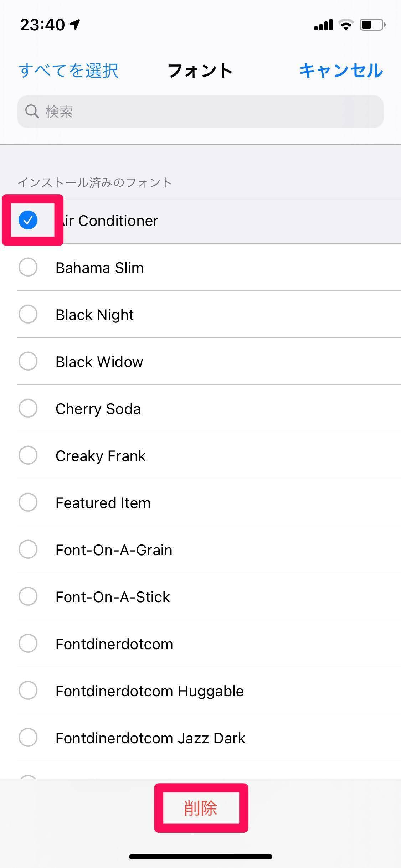401x868 pixels.
Task: Tap the location arrow icon
Action: [x=75, y=24]
